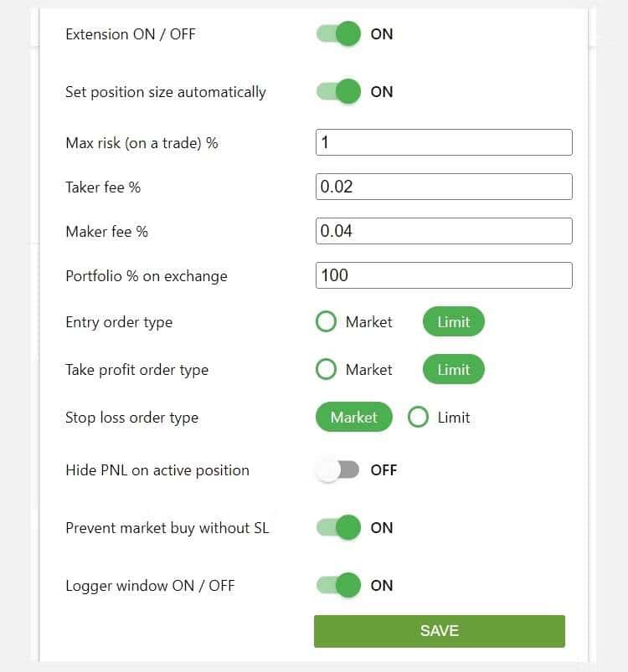Choose Market for Entry order type

pos(327,322)
